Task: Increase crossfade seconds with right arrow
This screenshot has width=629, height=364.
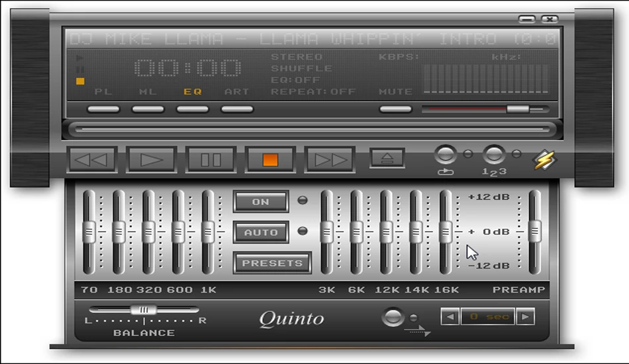Action: point(526,317)
